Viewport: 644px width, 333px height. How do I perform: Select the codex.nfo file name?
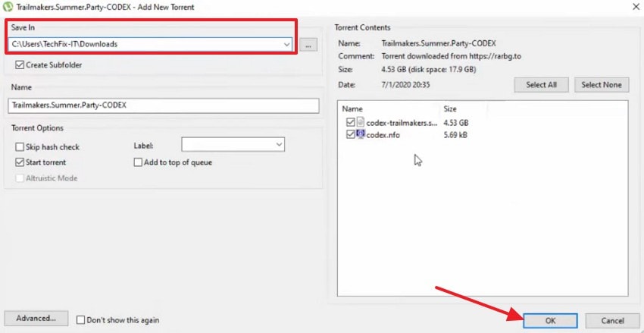pos(383,134)
